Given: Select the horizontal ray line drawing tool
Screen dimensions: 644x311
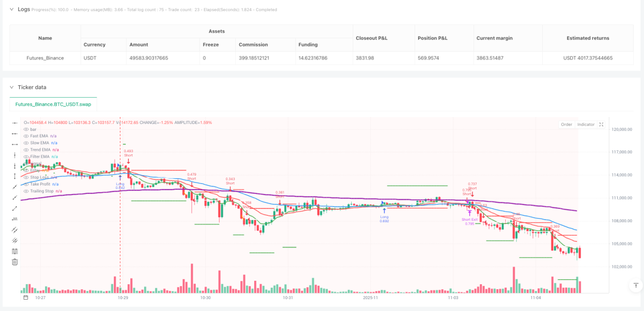Looking at the screenshot, I should (x=14, y=133).
